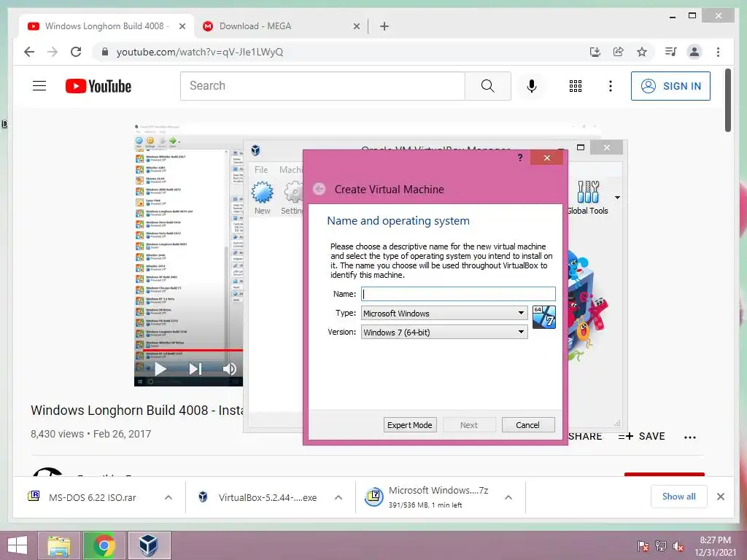Expand VirtualBox-5.2.44 exe download options

pyautogui.click(x=338, y=497)
